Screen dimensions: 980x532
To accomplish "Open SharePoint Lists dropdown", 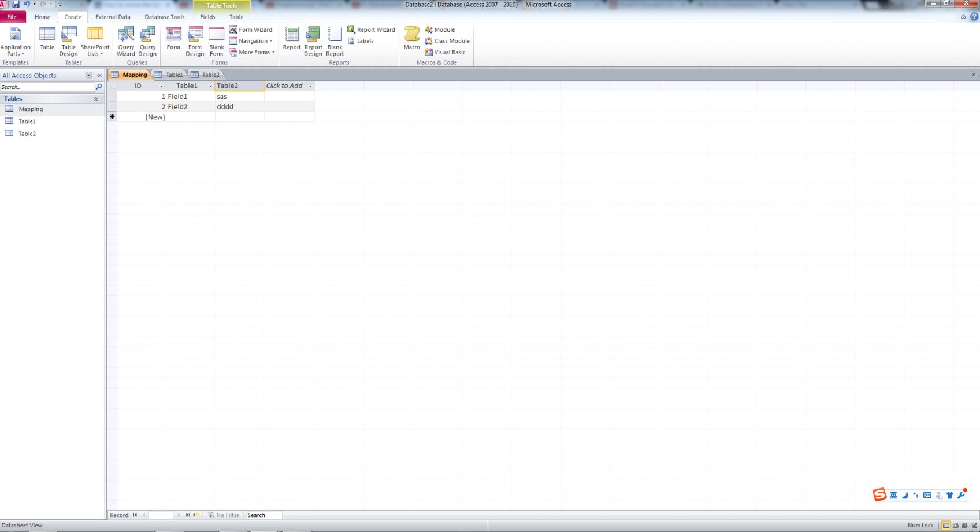I will [x=95, y=41].
